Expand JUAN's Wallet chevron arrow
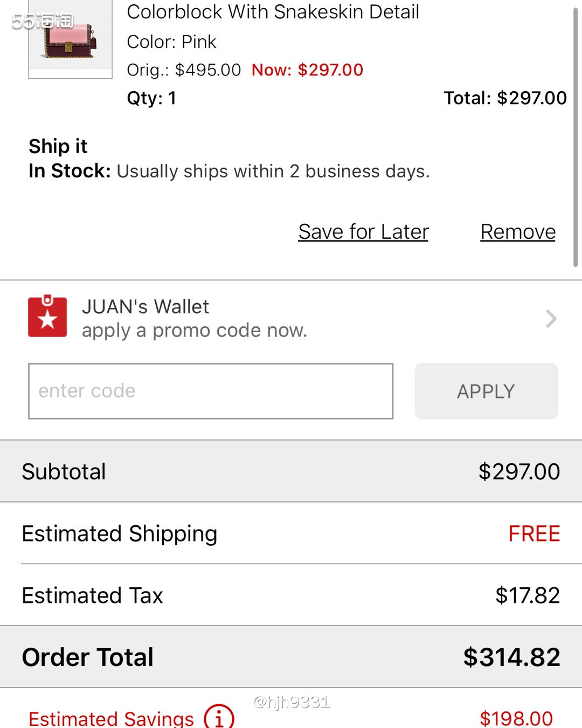This screenshot has height=728, width=582. point(551,319)
